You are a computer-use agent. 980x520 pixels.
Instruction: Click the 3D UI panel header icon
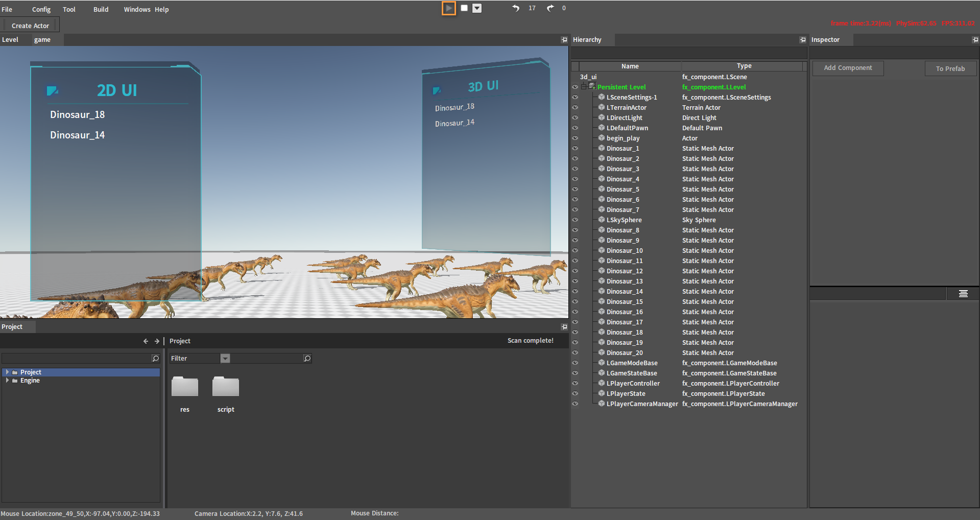437,90
